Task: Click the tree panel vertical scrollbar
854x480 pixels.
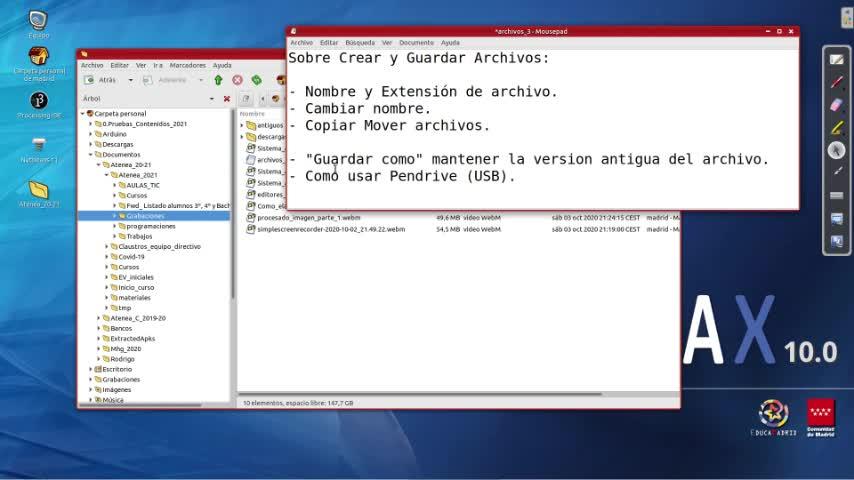Action: point(233,204)
